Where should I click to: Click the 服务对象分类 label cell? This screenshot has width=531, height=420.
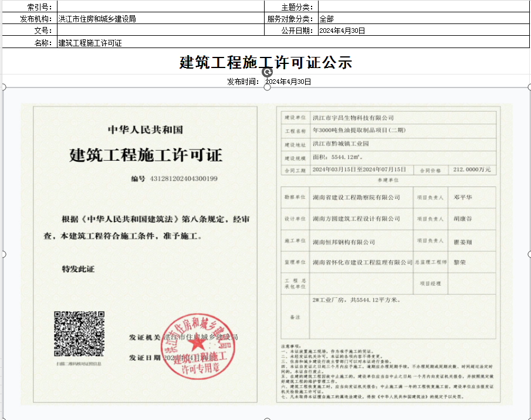291,19
